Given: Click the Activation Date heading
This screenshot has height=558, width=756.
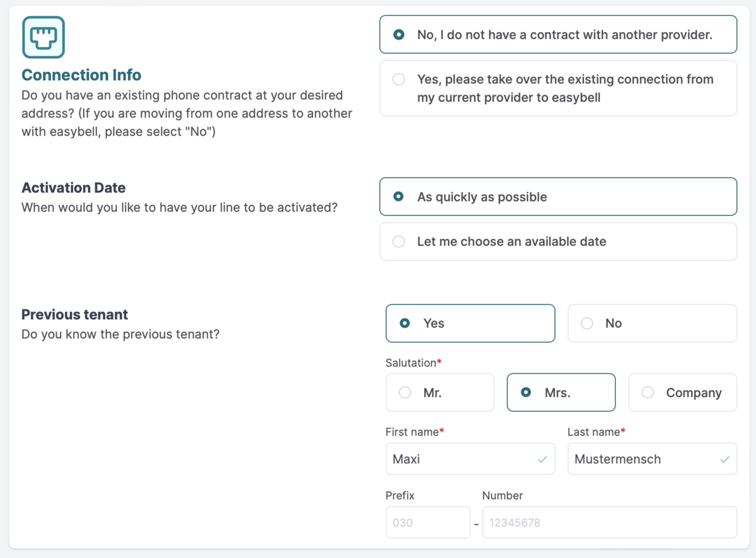Looking at the screenshot, I should [74, 188].
